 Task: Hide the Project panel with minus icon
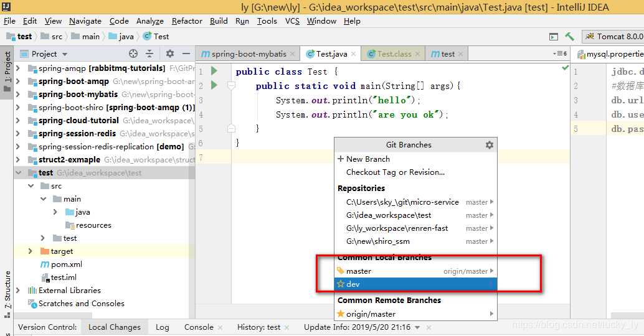click(x=186, y=54)
